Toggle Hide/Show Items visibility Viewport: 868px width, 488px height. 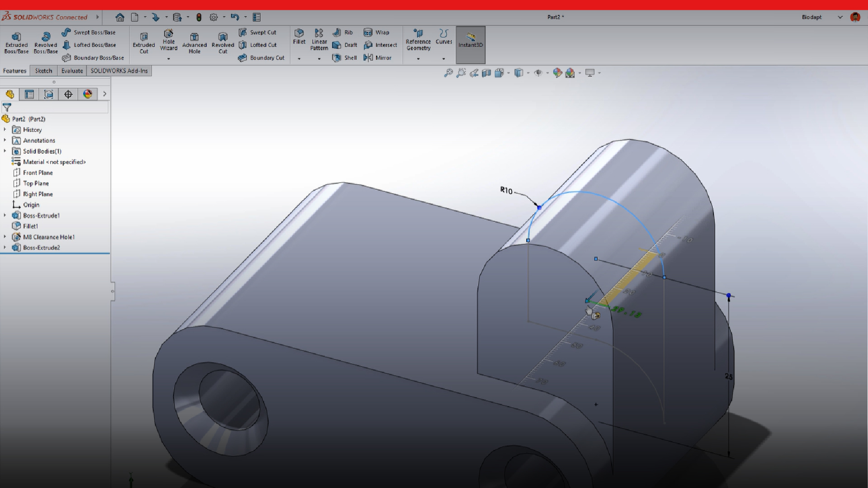[538, 73]
